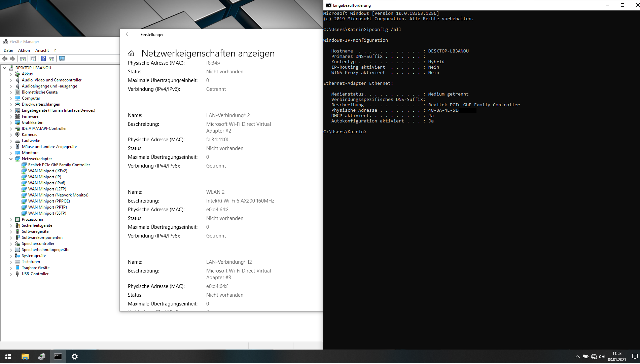
Task: Open the Properties toolbar icon in Geräte-Manager
Action: [x=33, y=59]
